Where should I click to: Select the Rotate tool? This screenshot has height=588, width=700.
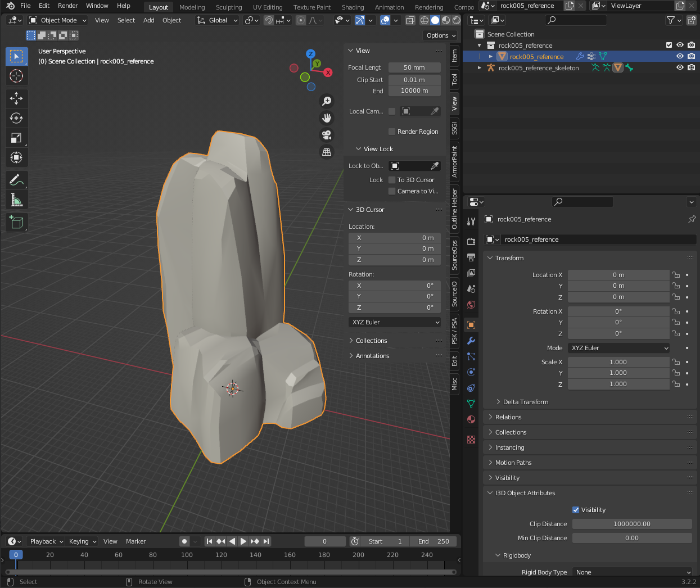pyautogui.click(x=16, y=118)
